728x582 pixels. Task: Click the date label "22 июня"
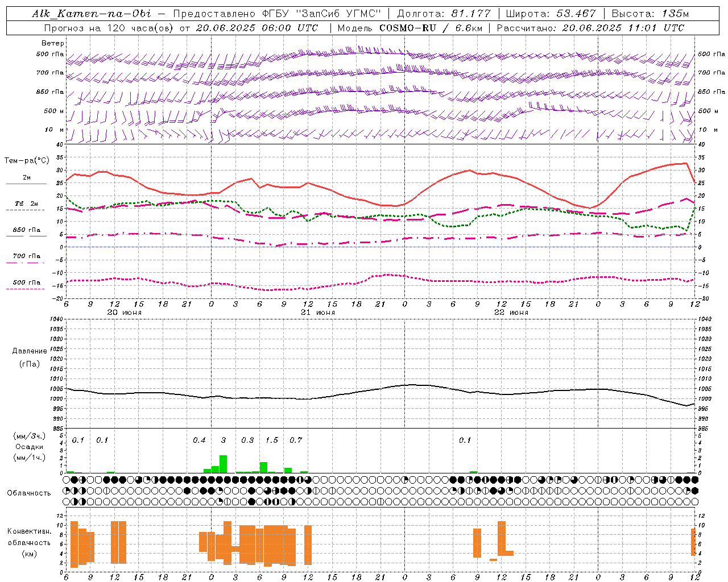511,313
